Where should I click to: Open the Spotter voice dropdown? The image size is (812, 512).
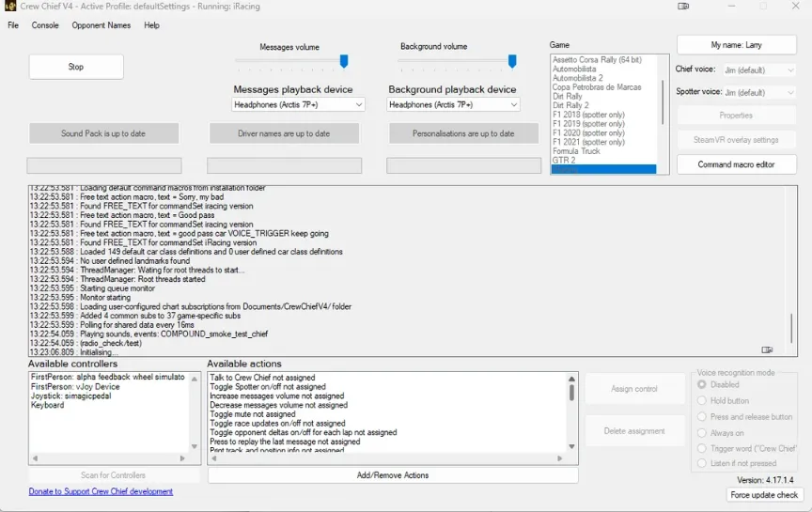pyautogui.click(x=759, y=93)
